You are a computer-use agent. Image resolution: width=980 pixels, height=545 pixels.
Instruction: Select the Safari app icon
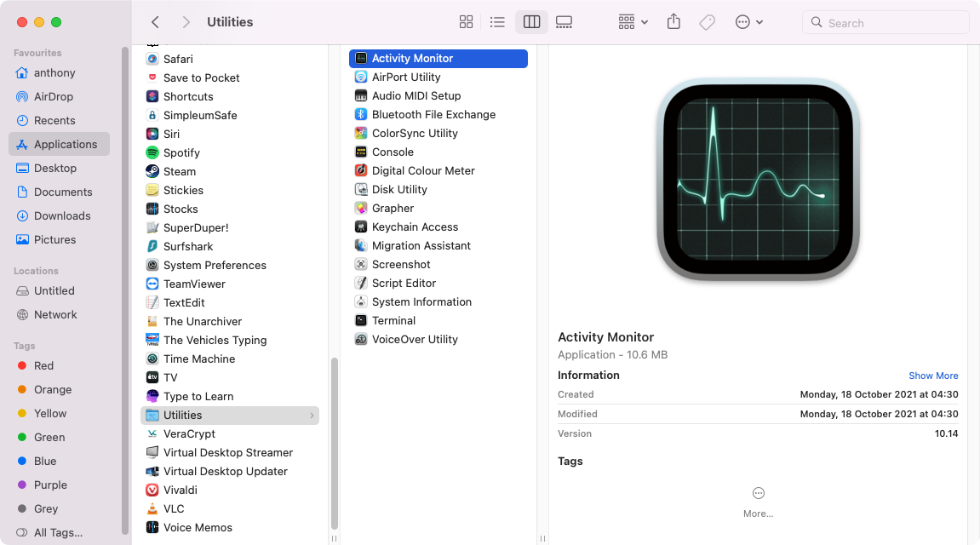[152, 59]
